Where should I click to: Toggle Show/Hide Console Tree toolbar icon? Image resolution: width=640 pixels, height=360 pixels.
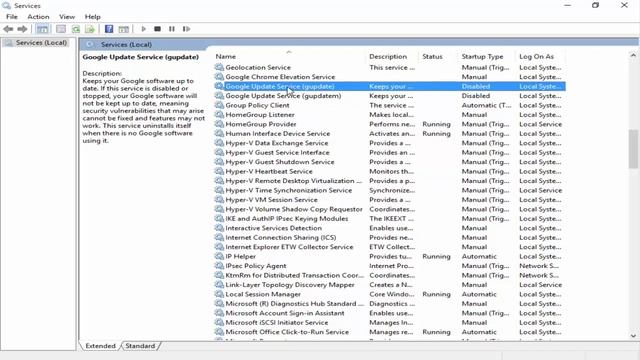coord(42,29)
